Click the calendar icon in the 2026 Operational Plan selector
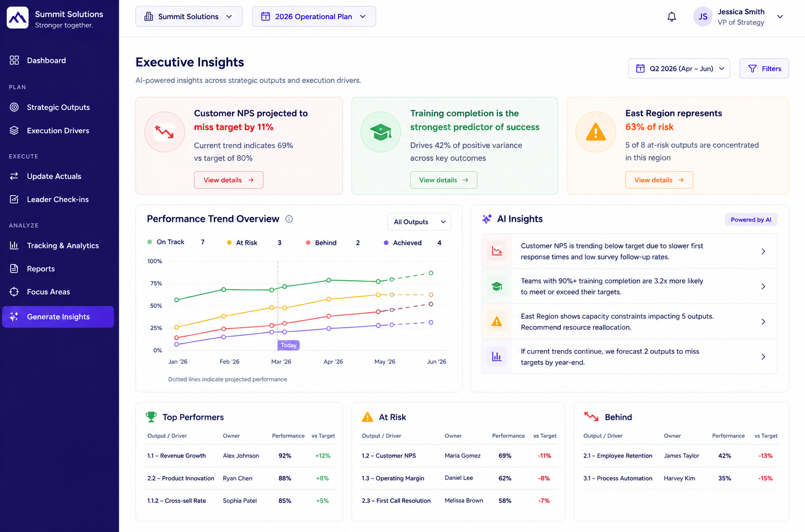Viewport: 805px width, 532px height. click(x=265, y=16)
